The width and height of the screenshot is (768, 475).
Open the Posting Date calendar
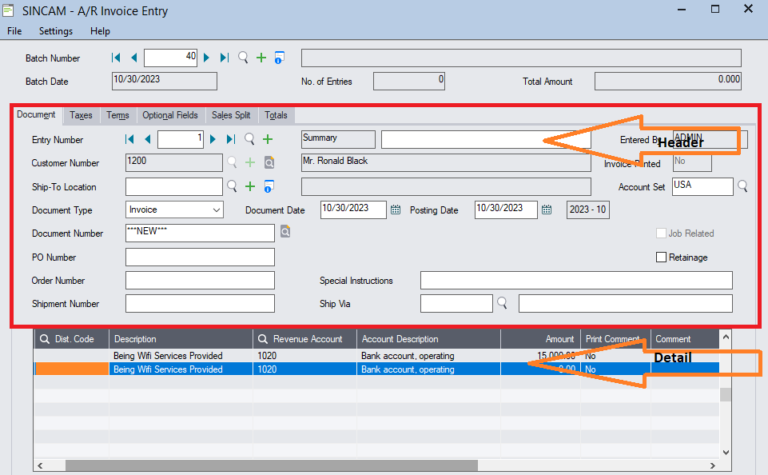coord(547,210)
